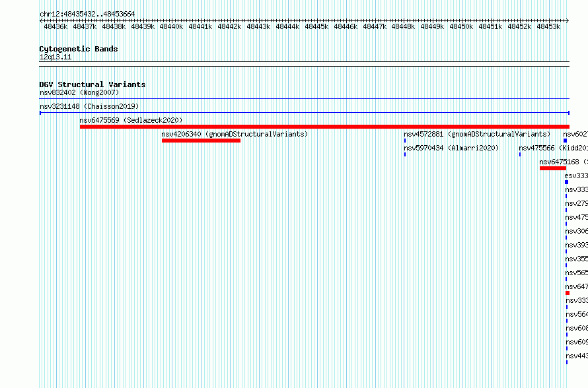Image resolution: width=588 pixels, height=388 pixels.
Task: Click the nsv475566 (Kidd variant label
Action: tap(554, 148)
